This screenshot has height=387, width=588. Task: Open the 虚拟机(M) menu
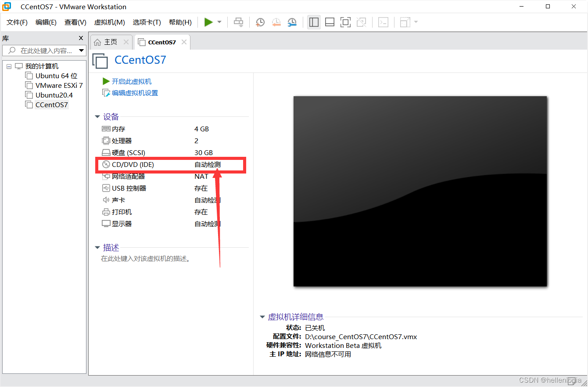pyautogui.click(x=109, y=22)
